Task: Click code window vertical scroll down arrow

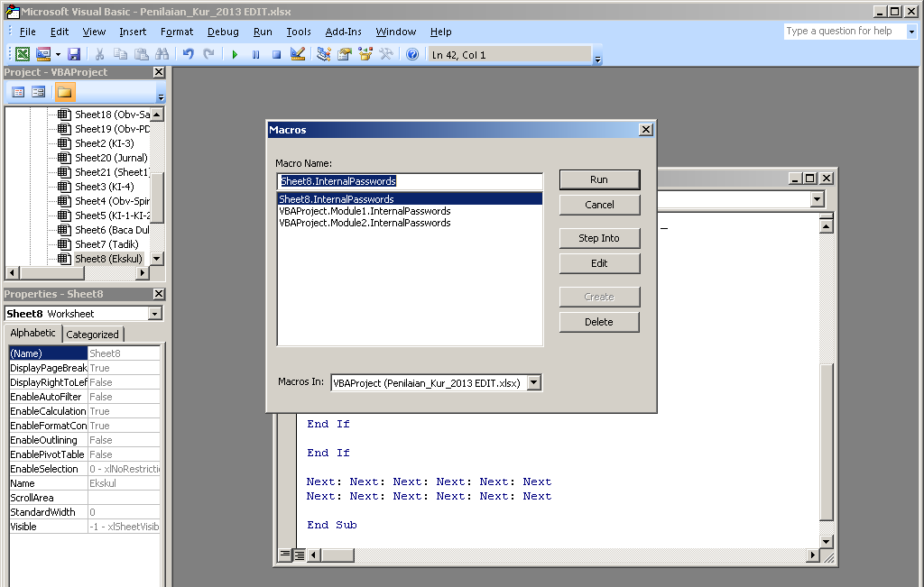Action: pyautogui.click(x=827, y=542)
